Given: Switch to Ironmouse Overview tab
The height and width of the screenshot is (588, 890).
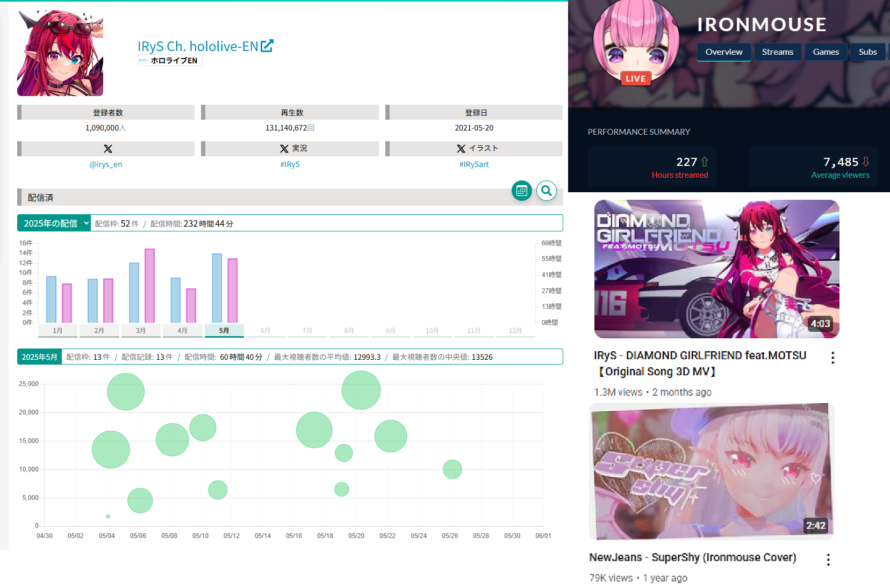Looking at the screenshot, I should click(x=724, y=52).
